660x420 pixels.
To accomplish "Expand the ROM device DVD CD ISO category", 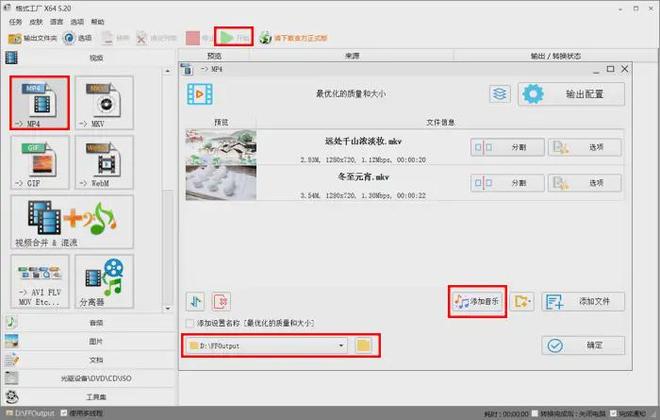I will point(96,378).
